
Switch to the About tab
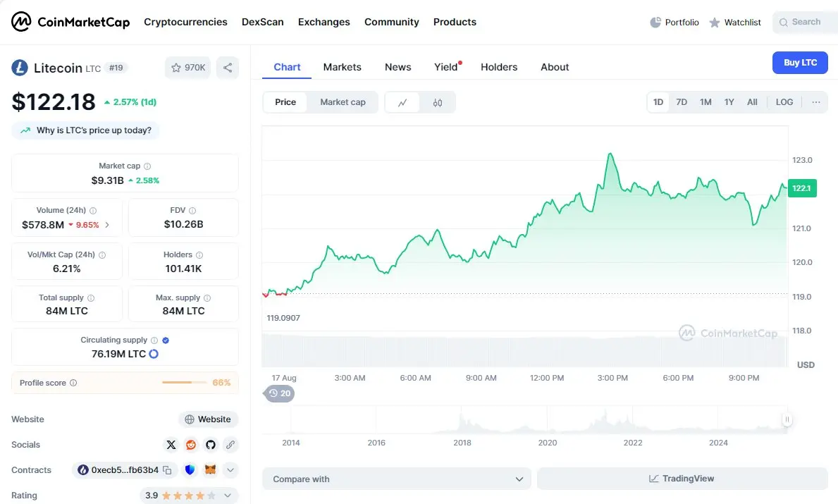pyautogui.click(x=555, y=68)
